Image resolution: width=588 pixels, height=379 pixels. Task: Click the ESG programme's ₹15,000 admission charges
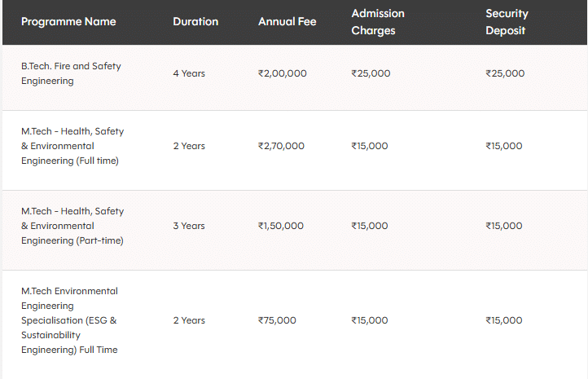370,320
